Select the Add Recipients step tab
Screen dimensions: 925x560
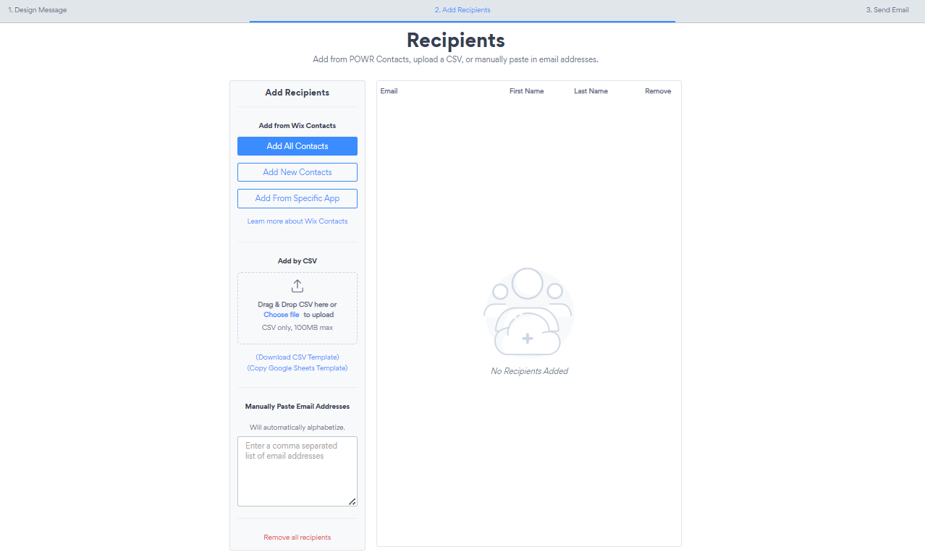[462, 10]
